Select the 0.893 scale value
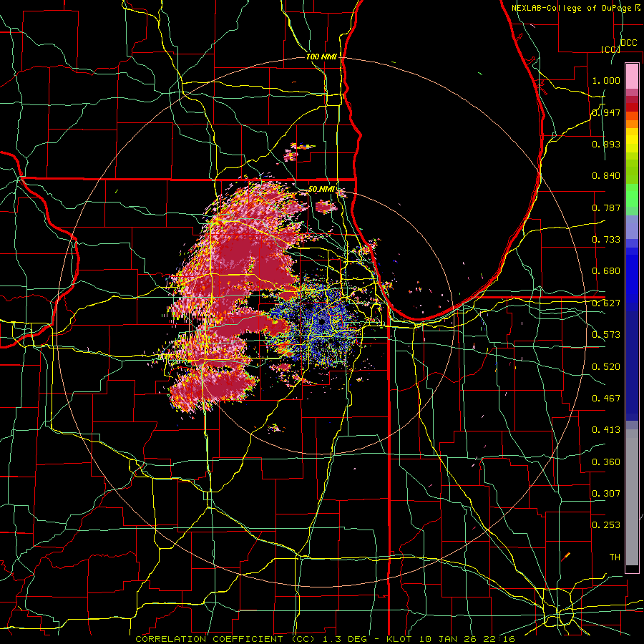This screenshot has height=644, width=644. point(606,144)
